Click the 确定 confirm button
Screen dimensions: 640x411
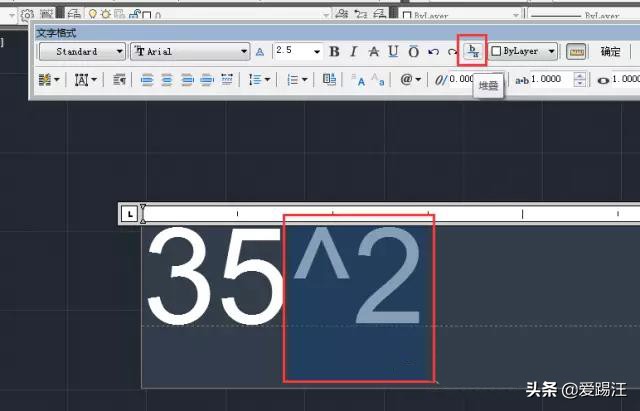[610, 51]
